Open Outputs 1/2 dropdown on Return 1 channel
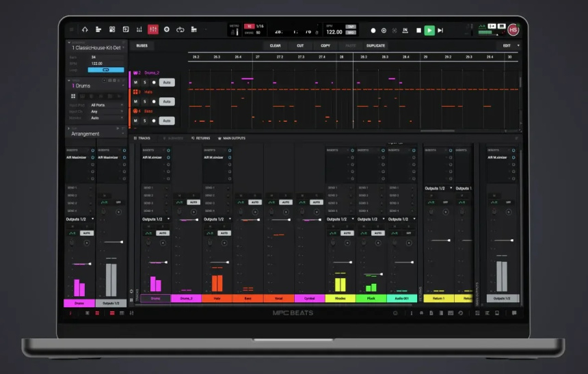Viewport: 588px width, 374px height. [x=438, y=188]
